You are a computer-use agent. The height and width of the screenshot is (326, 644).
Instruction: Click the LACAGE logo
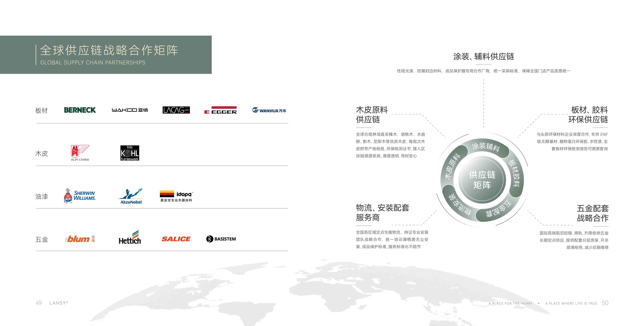pyautogui.click(x=176, y=110)
